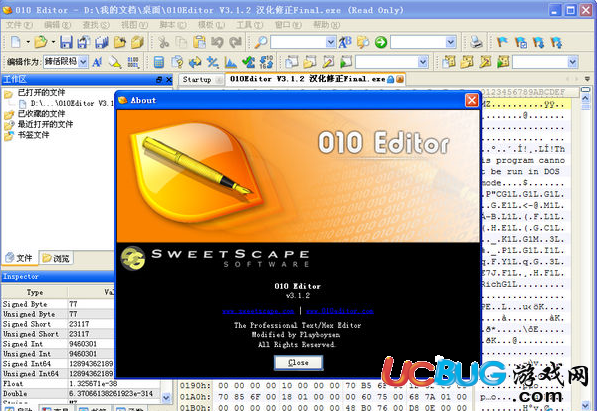Click the Print icon in toolbar
This screenshot has width=598, height=411.
pos(476,42)
